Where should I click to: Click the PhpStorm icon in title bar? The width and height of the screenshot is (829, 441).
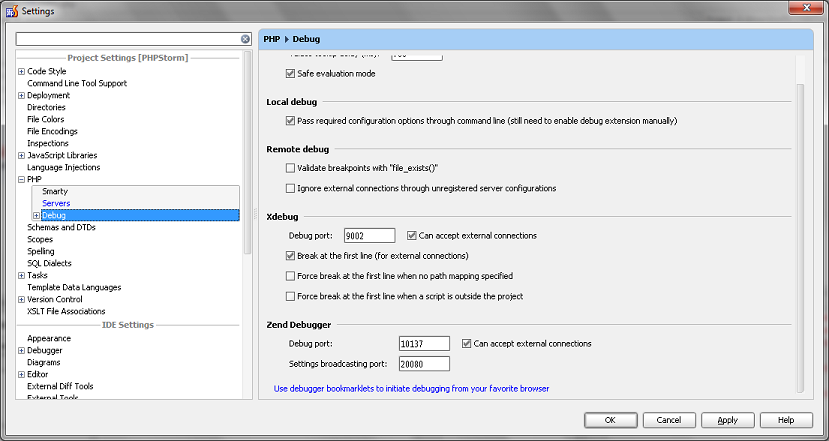[12, 11]
